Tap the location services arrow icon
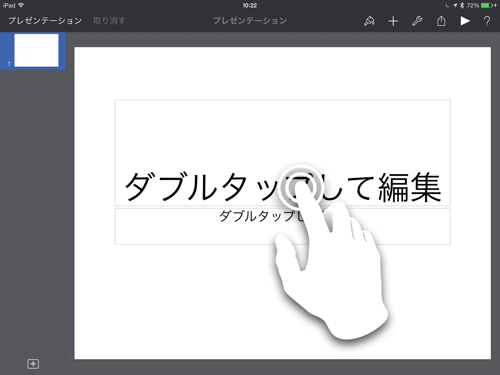Viewport: 500px width, 375px height. [455, 5]
